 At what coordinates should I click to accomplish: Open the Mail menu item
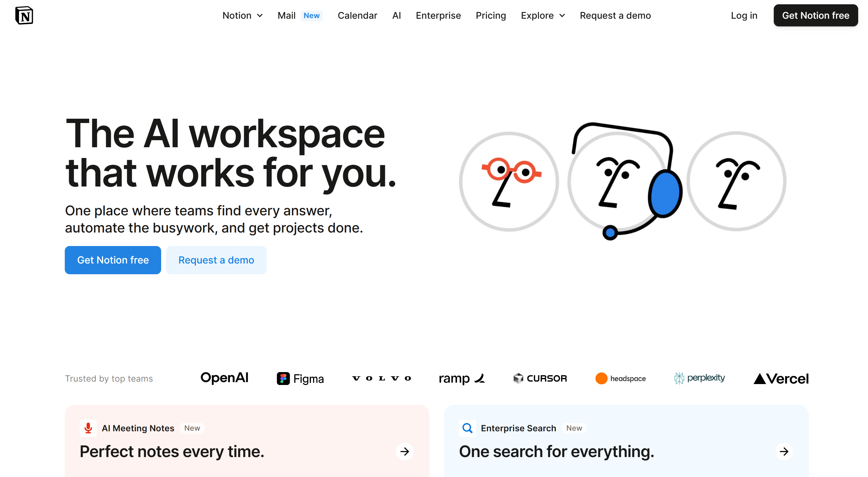286,16
